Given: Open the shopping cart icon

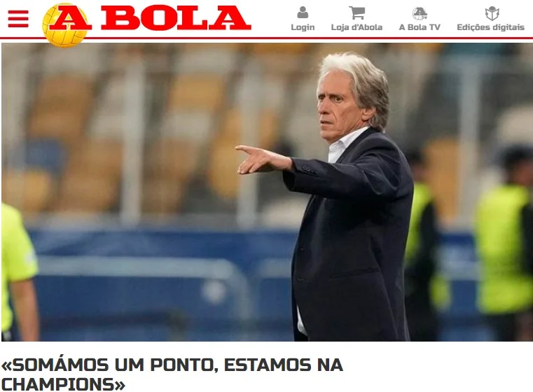Looking at the screenshot, I should (x=357, y=13).
